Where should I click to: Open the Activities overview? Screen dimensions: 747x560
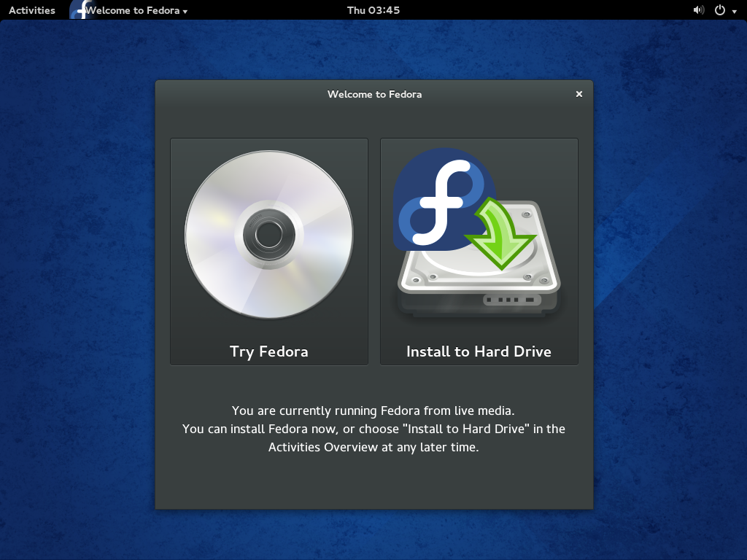point(31,9)
